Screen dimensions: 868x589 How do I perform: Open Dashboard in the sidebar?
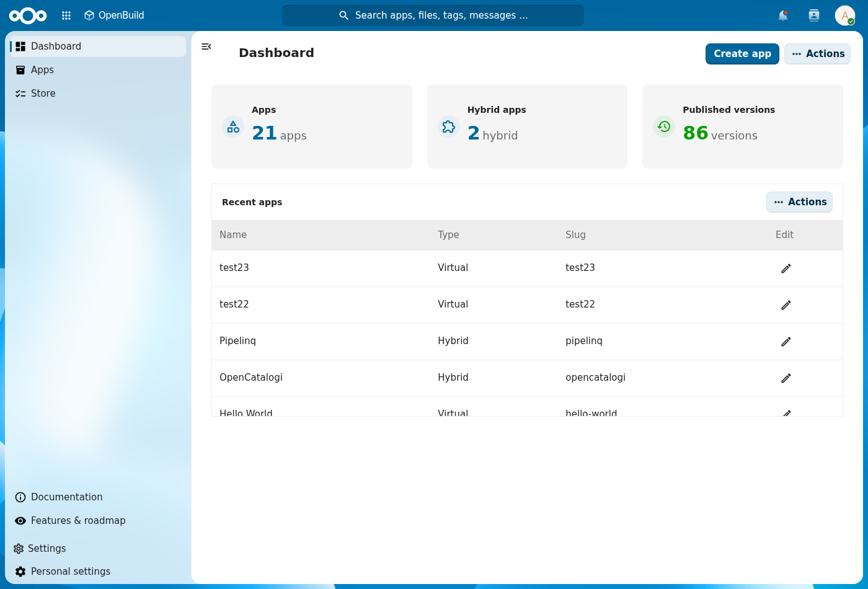(98, 46)
